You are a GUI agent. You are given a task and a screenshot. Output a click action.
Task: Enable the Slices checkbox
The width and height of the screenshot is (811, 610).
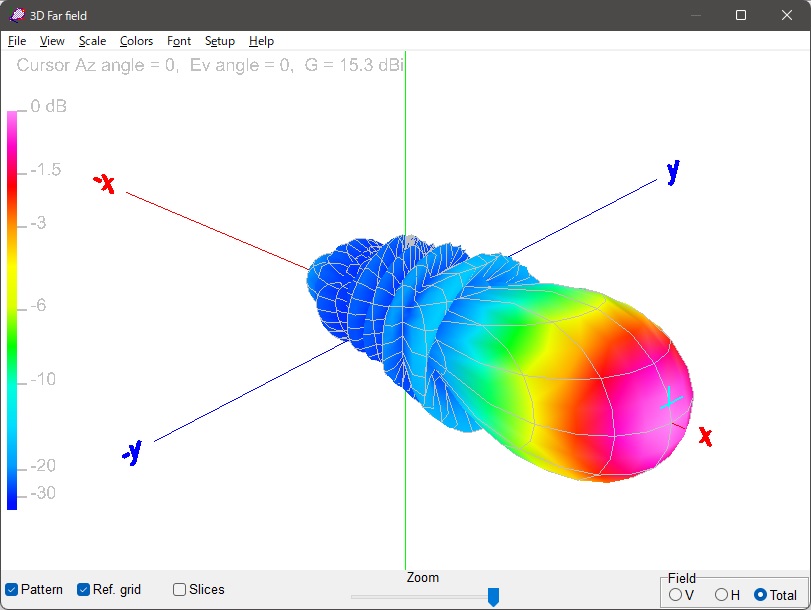pyautogui.click(x=180, y=590)
